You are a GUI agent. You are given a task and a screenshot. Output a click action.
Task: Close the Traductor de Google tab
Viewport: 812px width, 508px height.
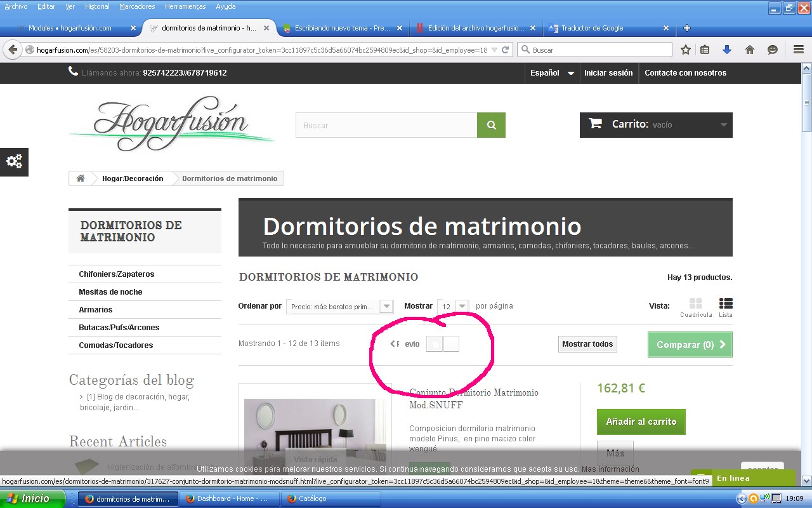(x=666, y=28)
